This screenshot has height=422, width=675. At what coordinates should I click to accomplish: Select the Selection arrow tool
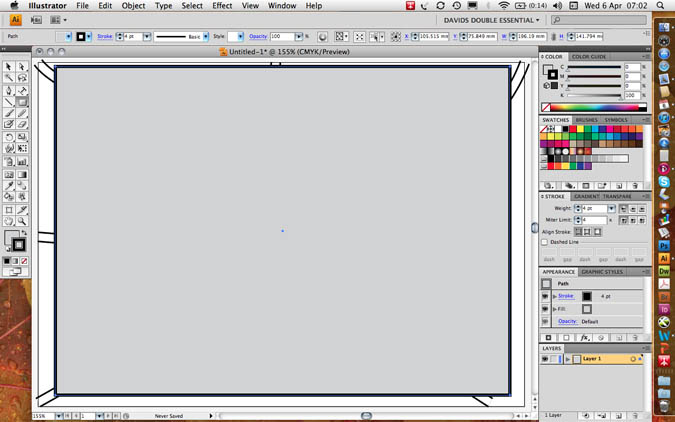pyautogui.click(x=9, y=67)
